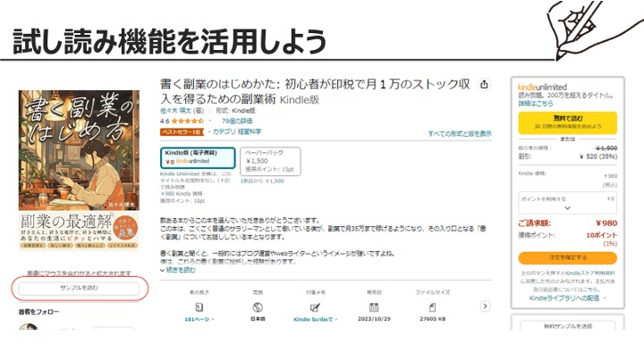Click the orange 注文を確定する button
The height and width of the screenshot is (362, 644).
pyautogui.click(x=568, y=257)
